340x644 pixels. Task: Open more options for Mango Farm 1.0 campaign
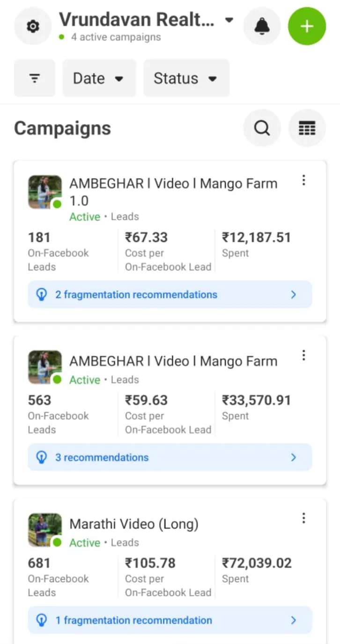point(303,180)
